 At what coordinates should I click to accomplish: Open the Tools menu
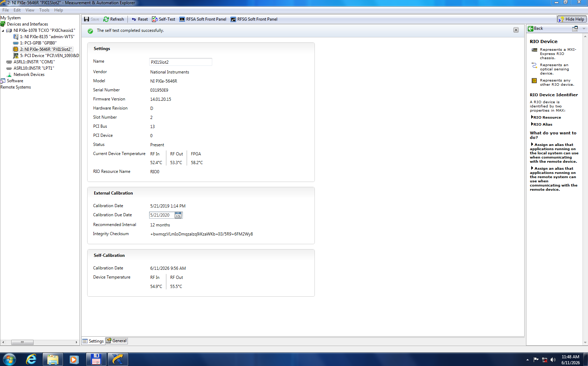[x=44, y=10]
